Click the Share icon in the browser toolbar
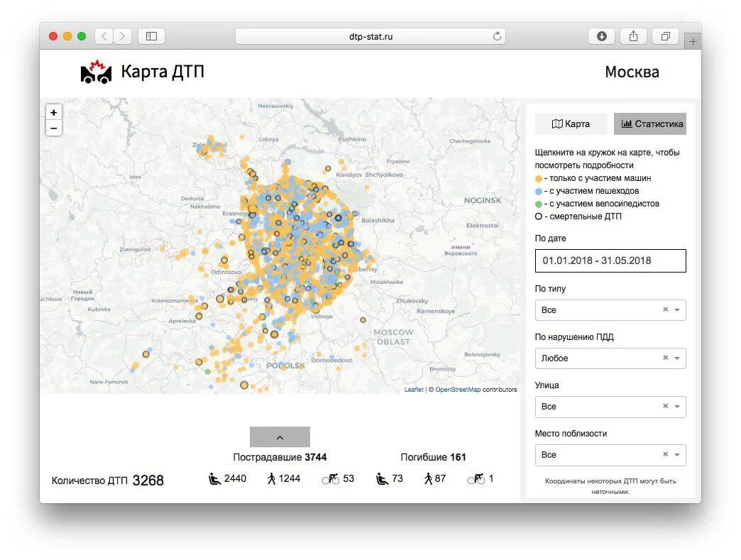741x560 pixels. coord(633,35)
